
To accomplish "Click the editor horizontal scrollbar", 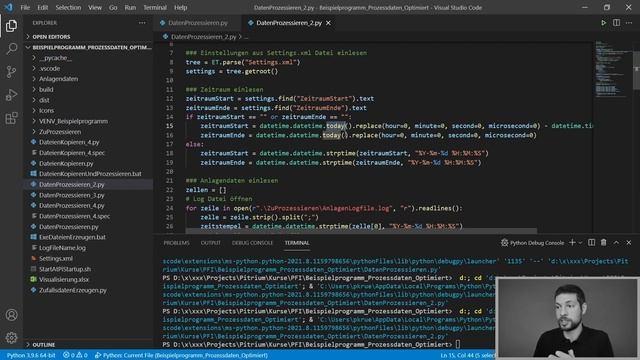I will [361, 231].
